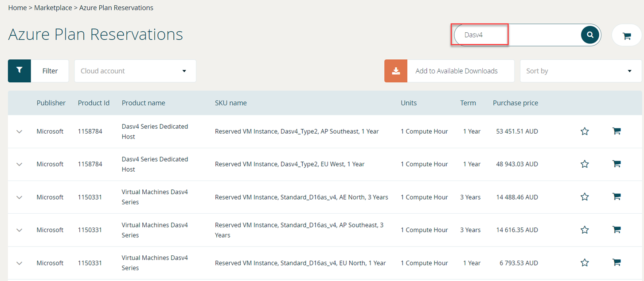Favorite the Dasv4_Type2 AP Southeast reservation
This screenshot has width=644, height=281.
(584, 131)
